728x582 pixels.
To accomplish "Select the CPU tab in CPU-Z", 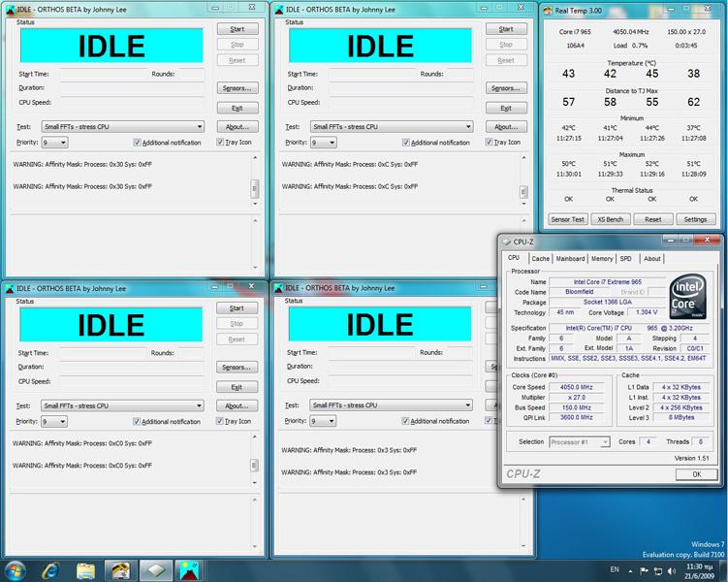I will pos(514,258).
